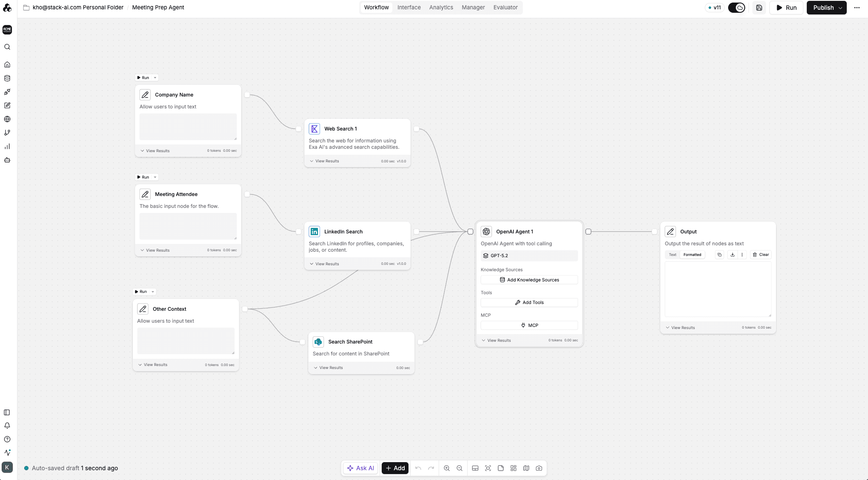The width and height of the screenshot is (868, 480).
Task: Click the fit-to-view icon in bottom toolbar
Action: coord(488,468)
